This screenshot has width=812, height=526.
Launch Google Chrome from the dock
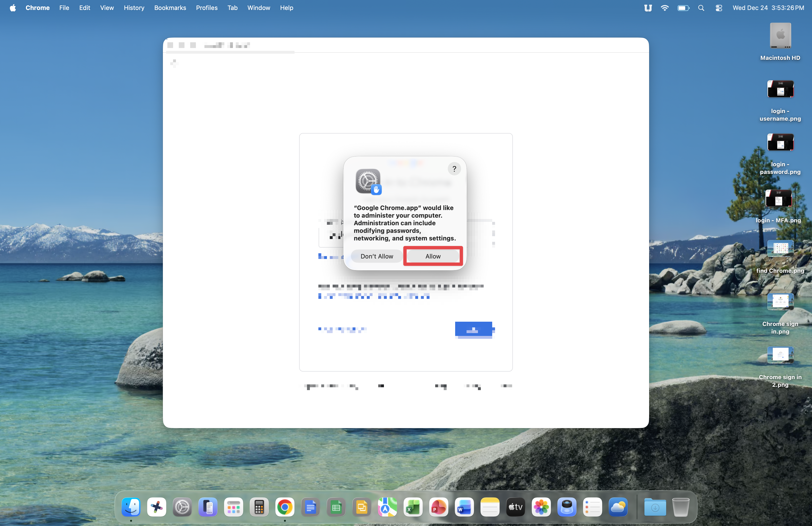(284, 507)
